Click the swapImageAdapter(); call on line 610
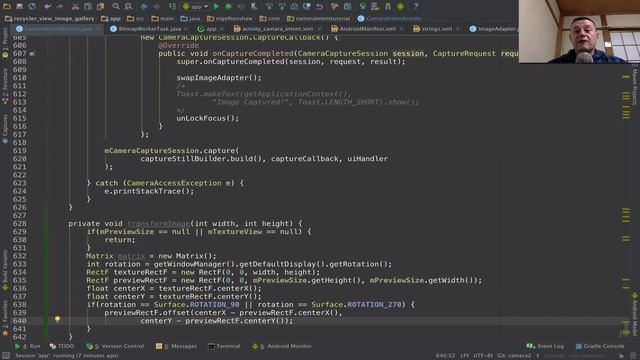Screen dimensions: 640x360 219,78
